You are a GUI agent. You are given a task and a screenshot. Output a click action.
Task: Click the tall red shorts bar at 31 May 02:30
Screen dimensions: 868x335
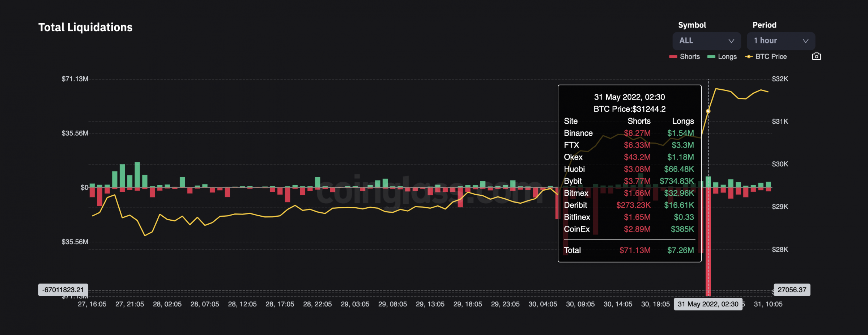(x=708, y=242)
